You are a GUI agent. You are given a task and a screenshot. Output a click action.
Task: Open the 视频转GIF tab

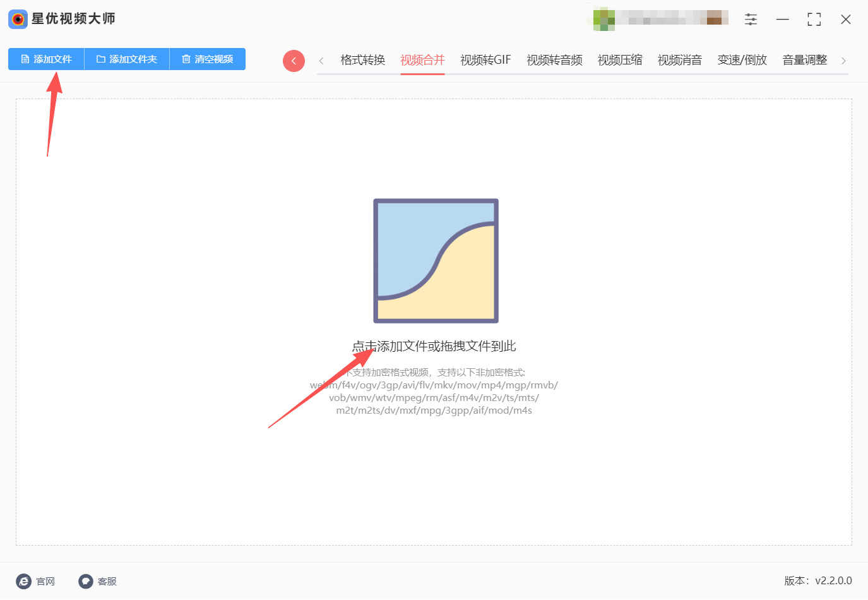coord(485,60)
